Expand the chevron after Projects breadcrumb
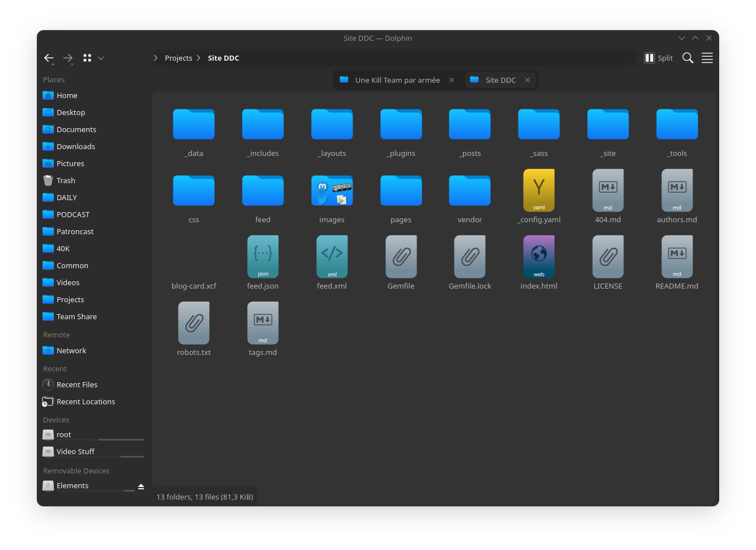 tap(198, 58)
